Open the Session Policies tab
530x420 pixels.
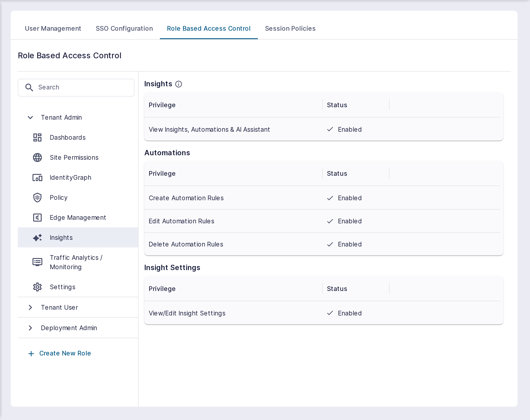290,28
